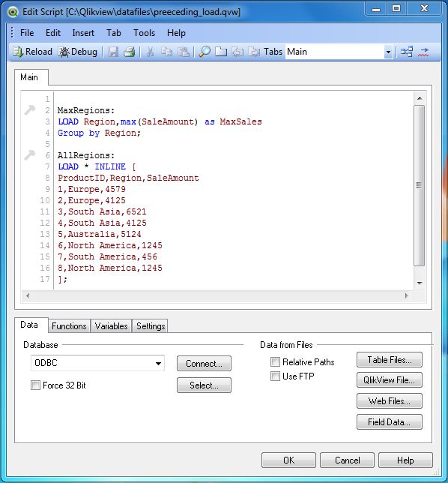Click the Web Files... button
The height and width of the screenshot is (483, 448).
390,401
